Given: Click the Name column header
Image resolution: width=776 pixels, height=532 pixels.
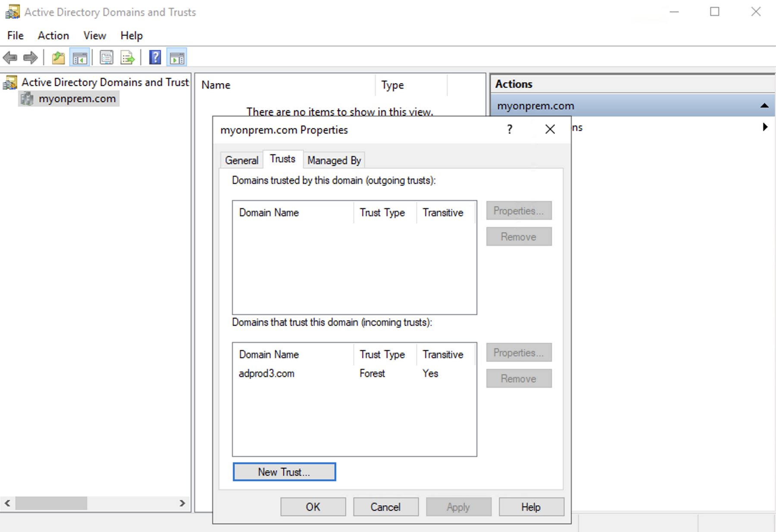Looking at the screenshot, I should [x=285, y=85].
